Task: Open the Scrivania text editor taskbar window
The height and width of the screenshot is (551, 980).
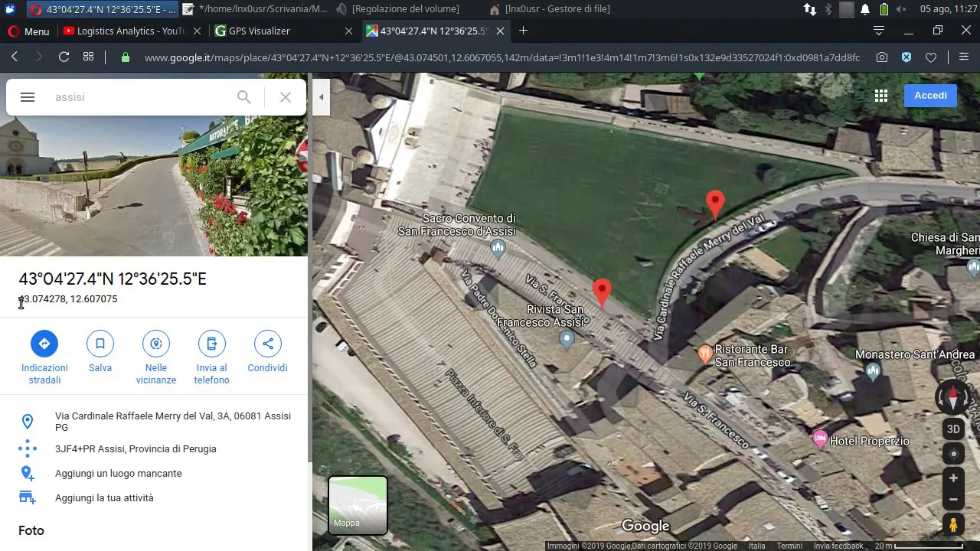Action: click(x=256, y=9)
